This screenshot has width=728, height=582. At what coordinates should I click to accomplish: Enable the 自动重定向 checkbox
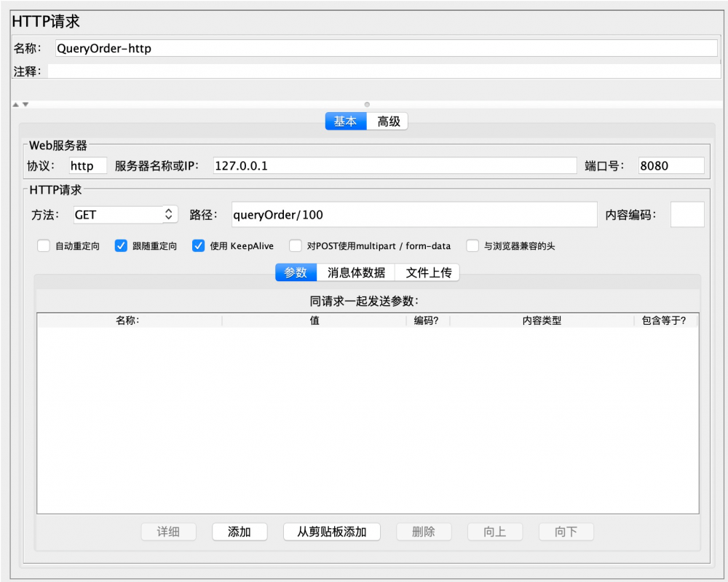click(x=43, y=245)
